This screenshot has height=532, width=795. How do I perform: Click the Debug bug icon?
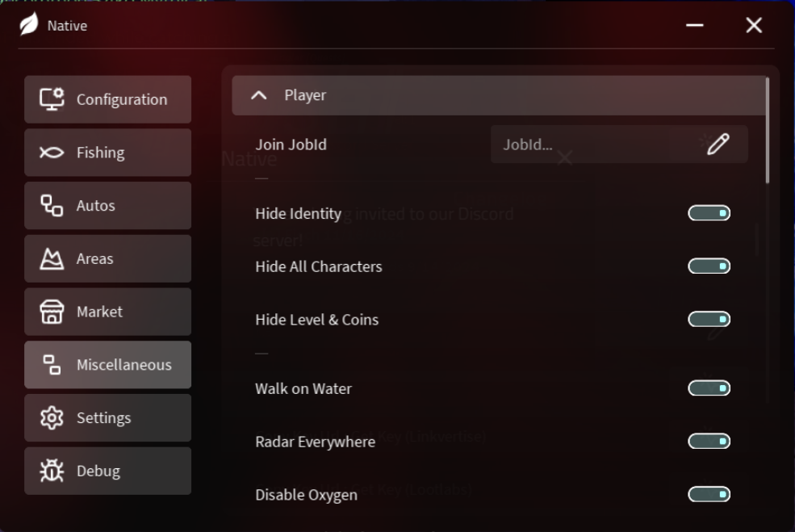tap(52, 471)
